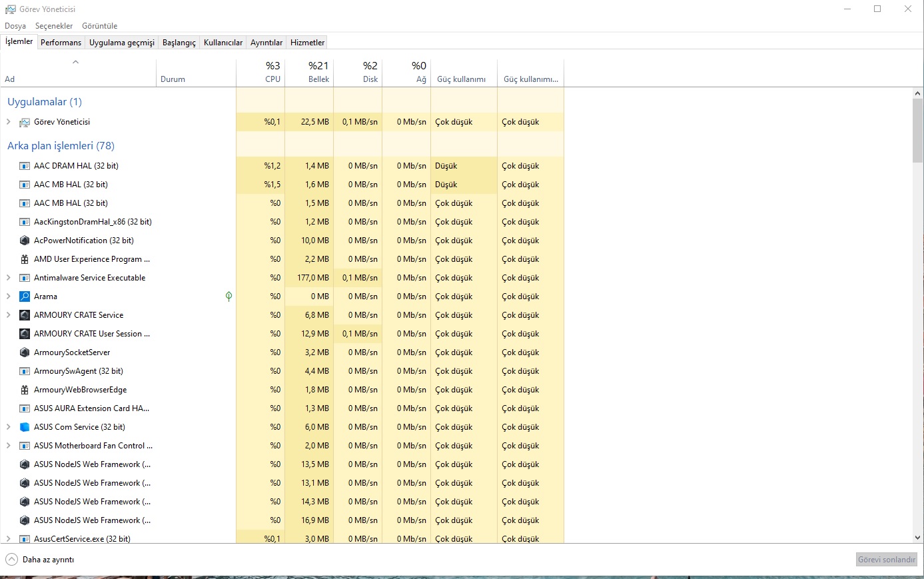Click the AcPowerNotification process icon
This screenshot has width=924, height=579.
25,241
